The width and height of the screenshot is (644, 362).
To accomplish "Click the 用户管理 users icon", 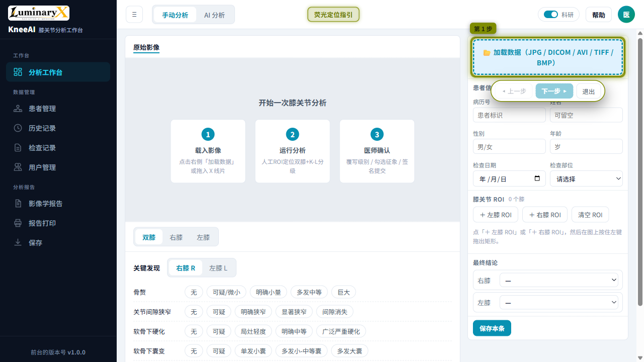I will pyautogui.click(x=18, y=167).
